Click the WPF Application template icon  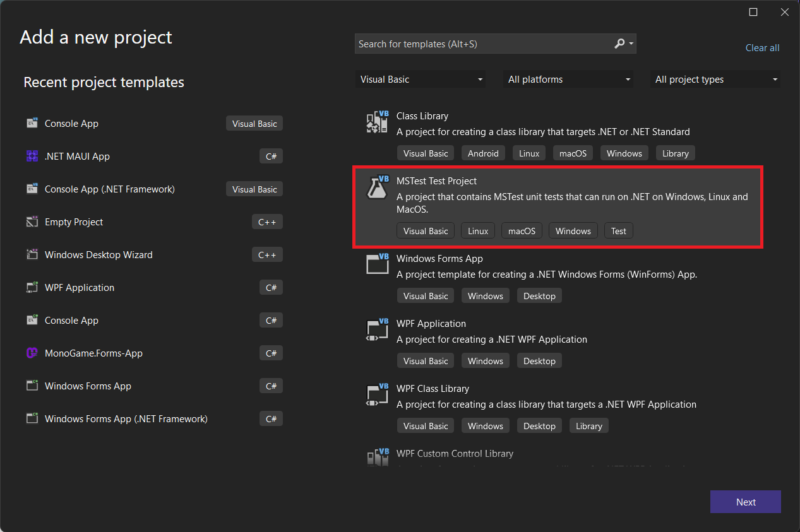378,329
